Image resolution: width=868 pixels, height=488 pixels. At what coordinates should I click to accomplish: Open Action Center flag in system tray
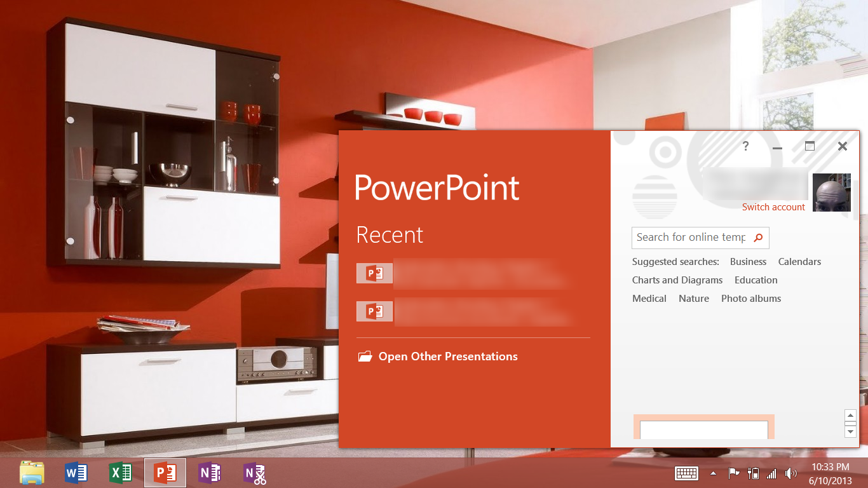[x=734, y=473]
